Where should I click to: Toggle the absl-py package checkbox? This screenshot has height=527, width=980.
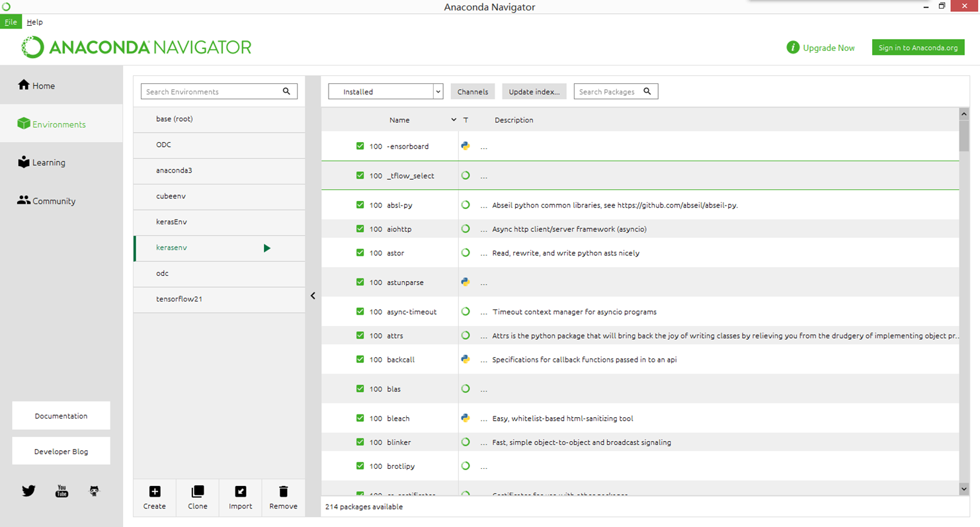[360, 205]
